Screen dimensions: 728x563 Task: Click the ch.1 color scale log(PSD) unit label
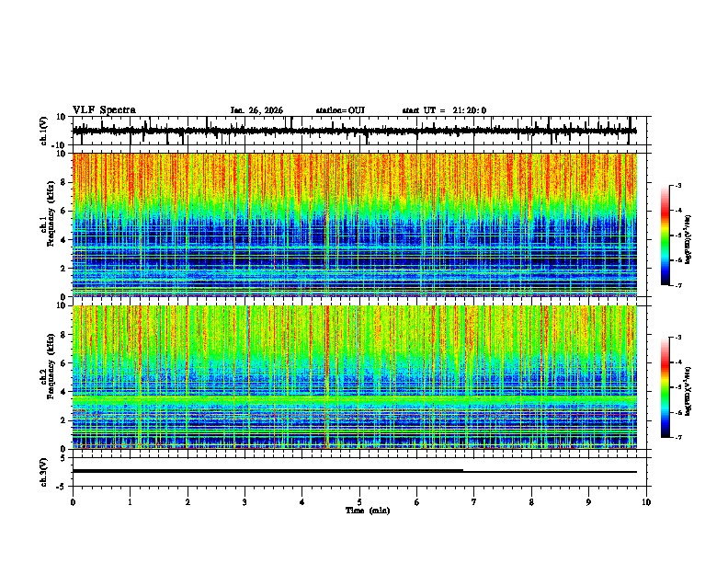point(688,239)
